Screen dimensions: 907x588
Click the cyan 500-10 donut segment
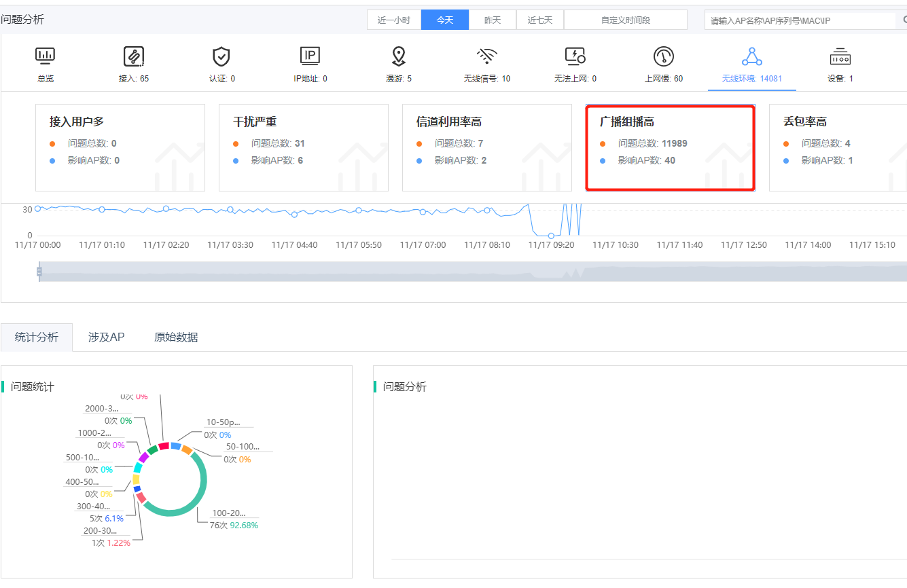(138, 467)
